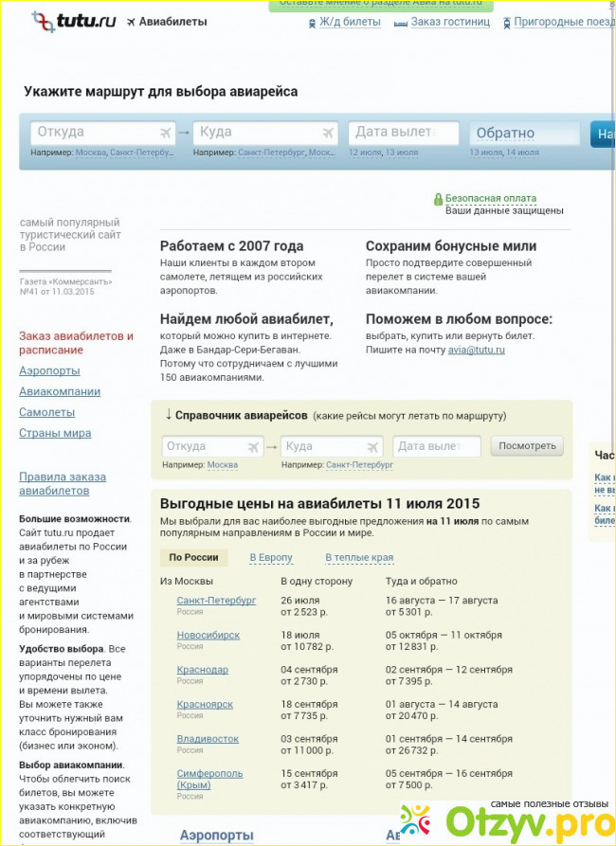Image resolution: width=616 pixels, height=846 pixels.
Task: Focus the main Куда destination field
Action: [x=265, y=133]
